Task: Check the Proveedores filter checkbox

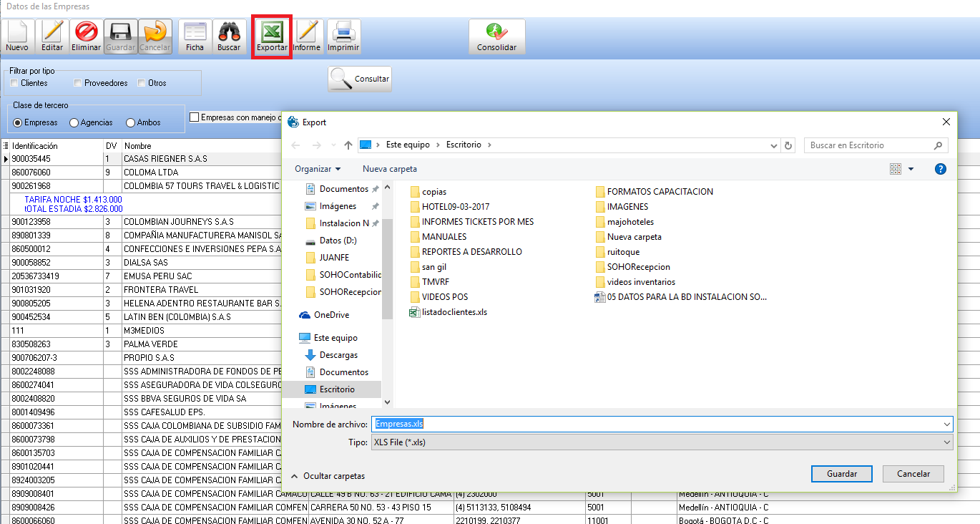Action: point(78,83)
